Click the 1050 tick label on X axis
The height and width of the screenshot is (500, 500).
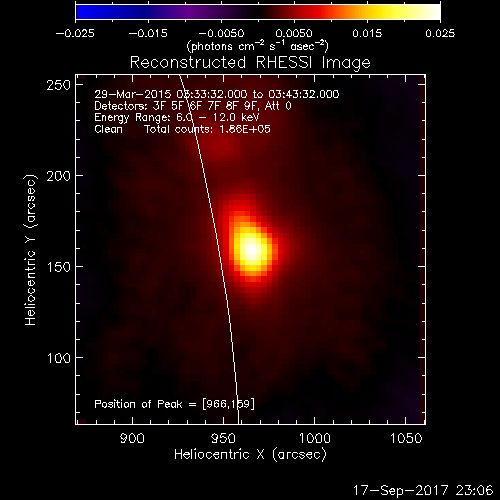[406, 438]
